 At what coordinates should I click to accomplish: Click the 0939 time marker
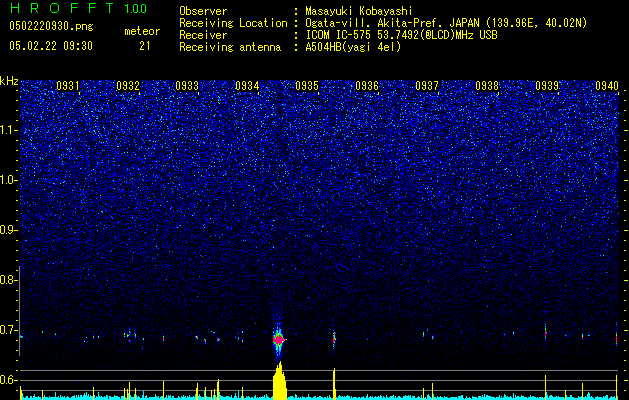click(x=547, y=85)
